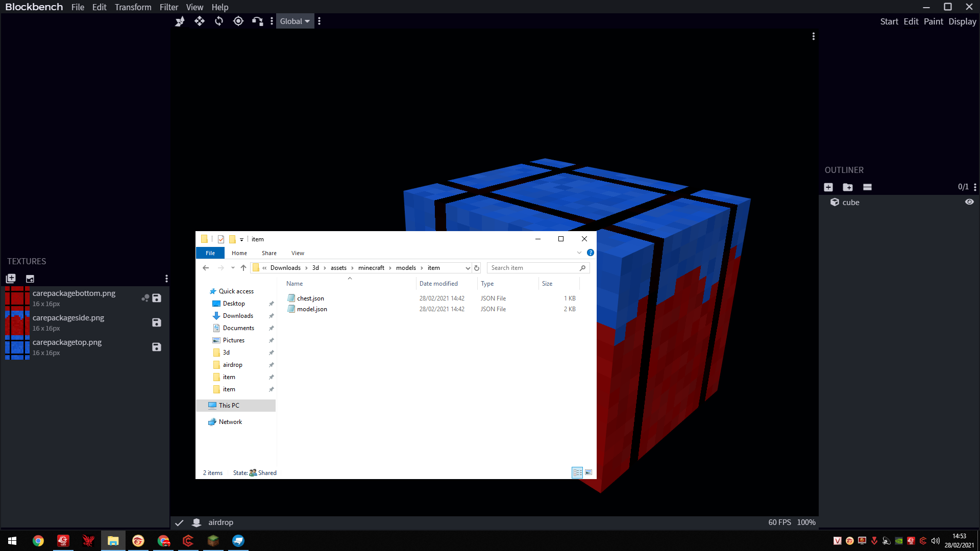Click the Search item field

(533, 268)
